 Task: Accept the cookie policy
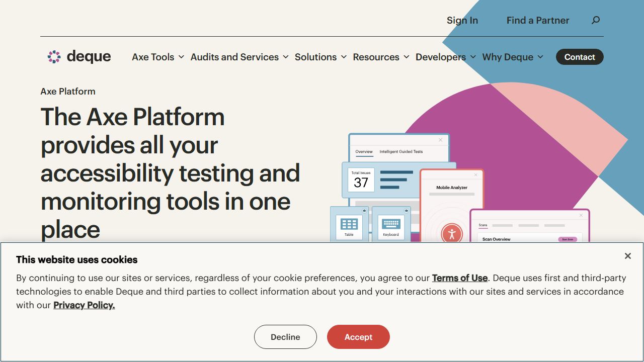[358, 337]
